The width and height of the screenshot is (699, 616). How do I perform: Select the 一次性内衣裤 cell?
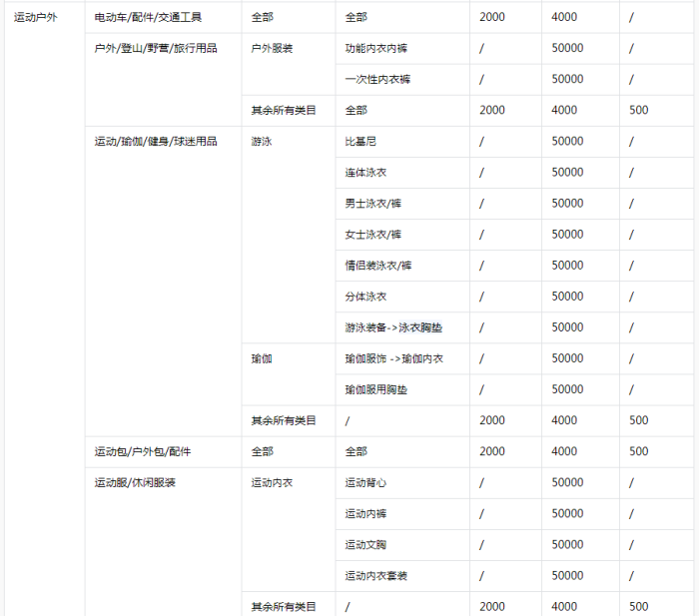[x=375, y=79]
